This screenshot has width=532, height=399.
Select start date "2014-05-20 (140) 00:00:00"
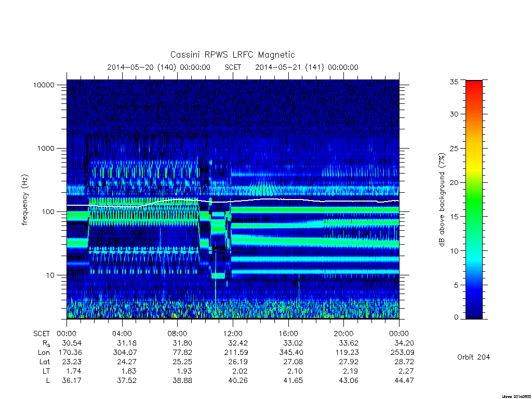tap(159, 67)
